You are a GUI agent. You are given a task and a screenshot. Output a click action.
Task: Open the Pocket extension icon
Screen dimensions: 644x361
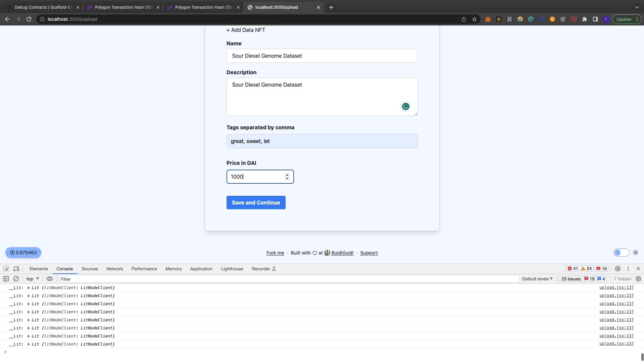click(x=574, y=19)
